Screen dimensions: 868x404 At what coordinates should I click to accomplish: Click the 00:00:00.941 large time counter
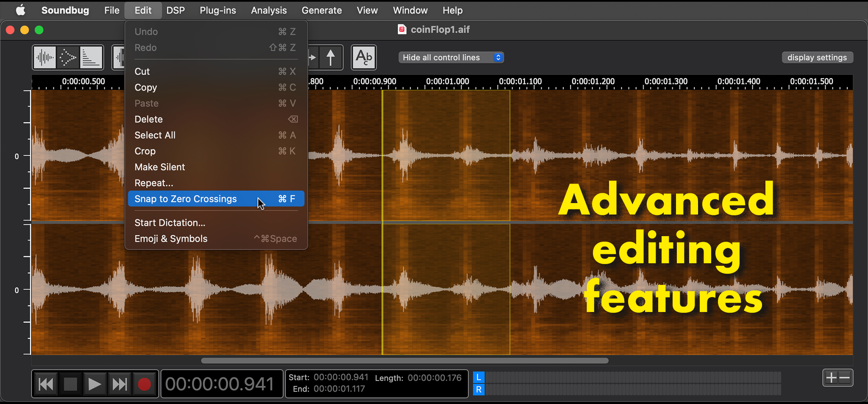pos(220,384)
